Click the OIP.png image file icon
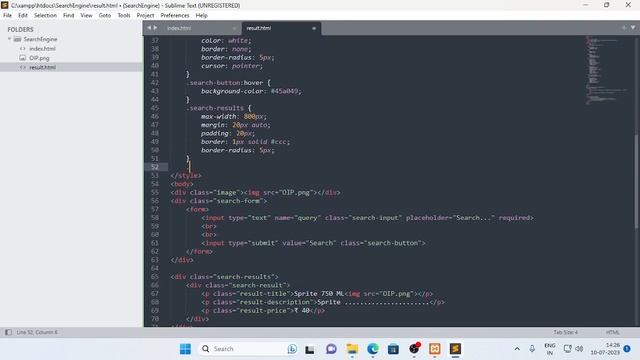Screen dimensions: 640x360 pyautogui.click(x=22, y=58)
